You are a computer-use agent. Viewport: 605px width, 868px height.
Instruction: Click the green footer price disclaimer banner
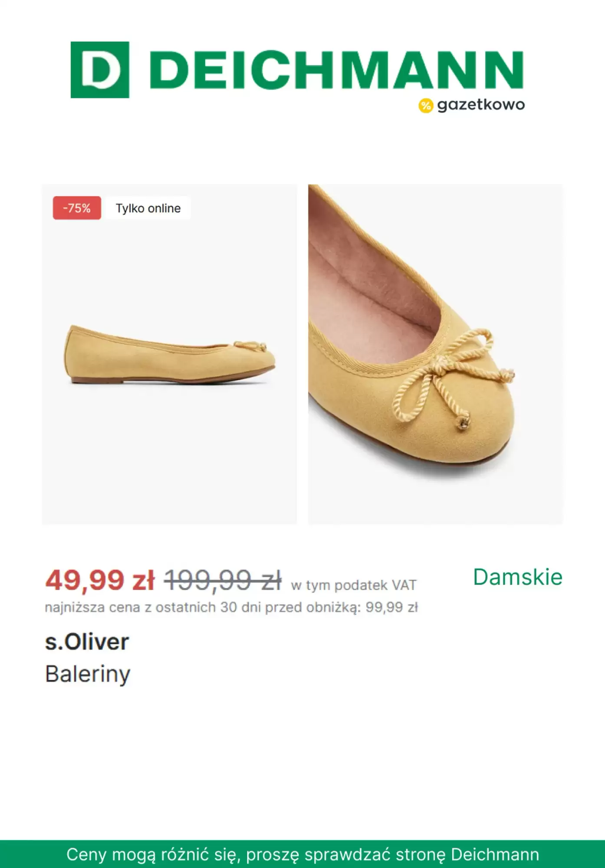click(302, 854)
